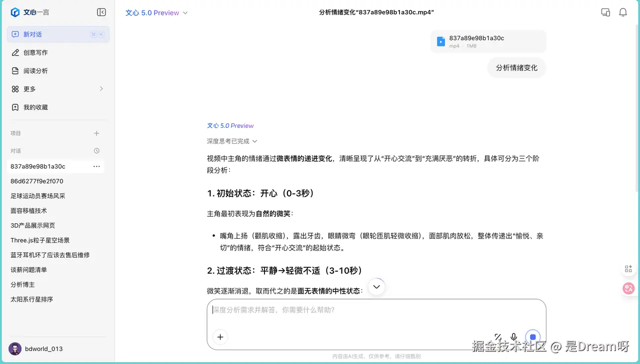Click the 项目 section label
This screenshot has height=364, width=640.
tap(16, 133)
